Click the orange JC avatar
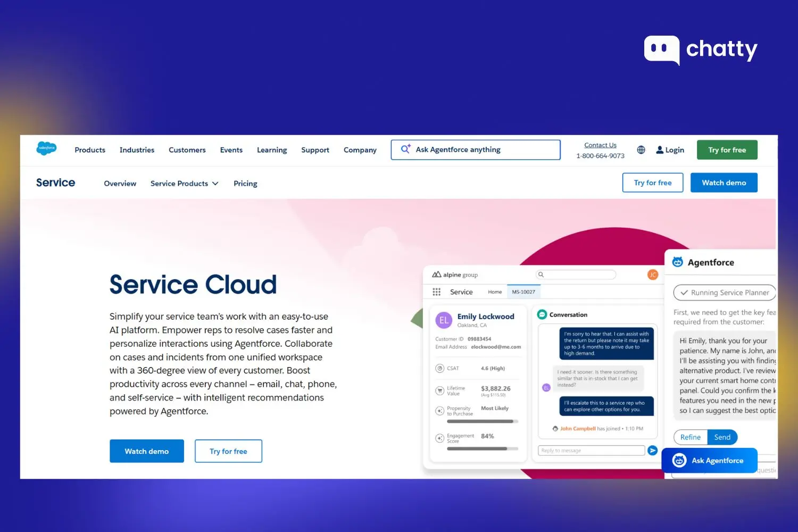Image resolution: width=798 pixels, height=532 pixels. pos(653,275)
